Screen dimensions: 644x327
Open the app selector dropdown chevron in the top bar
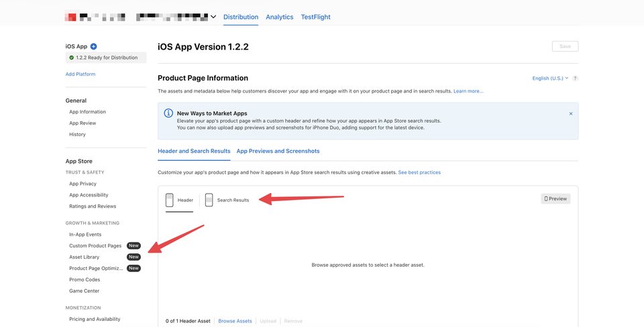pos(213,17)
